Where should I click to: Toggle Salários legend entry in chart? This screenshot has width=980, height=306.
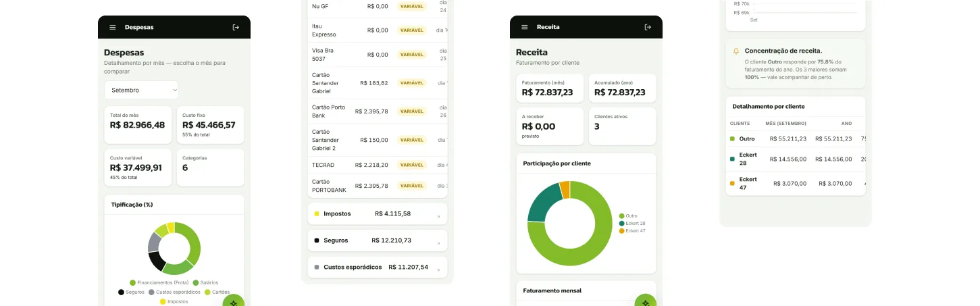[205, 282]
